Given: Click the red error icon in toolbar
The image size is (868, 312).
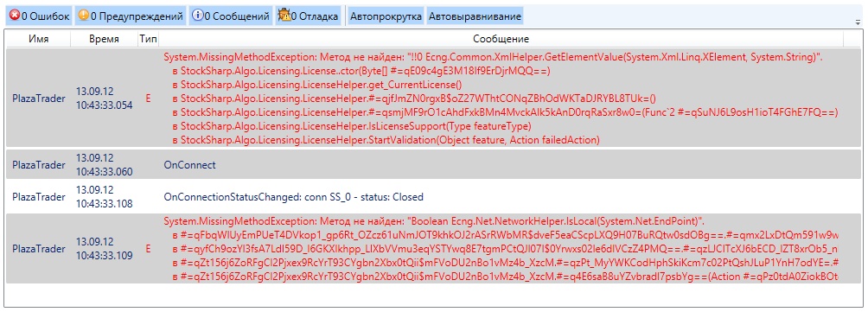Looking at the screenshot, I should [15, 16].
